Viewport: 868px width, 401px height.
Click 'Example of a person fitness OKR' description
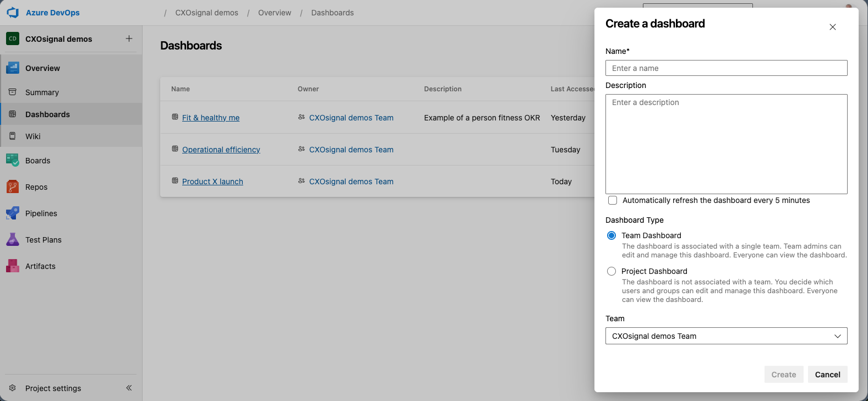coord(482,118)
